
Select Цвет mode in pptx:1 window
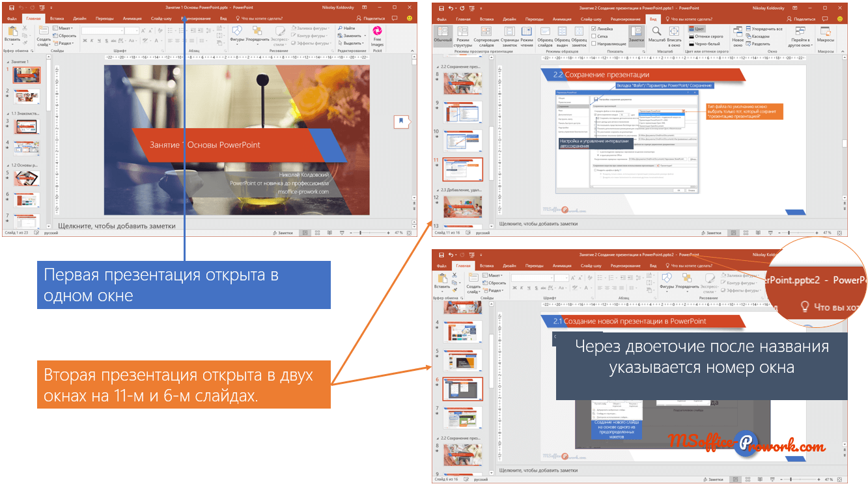coord(696,29)
